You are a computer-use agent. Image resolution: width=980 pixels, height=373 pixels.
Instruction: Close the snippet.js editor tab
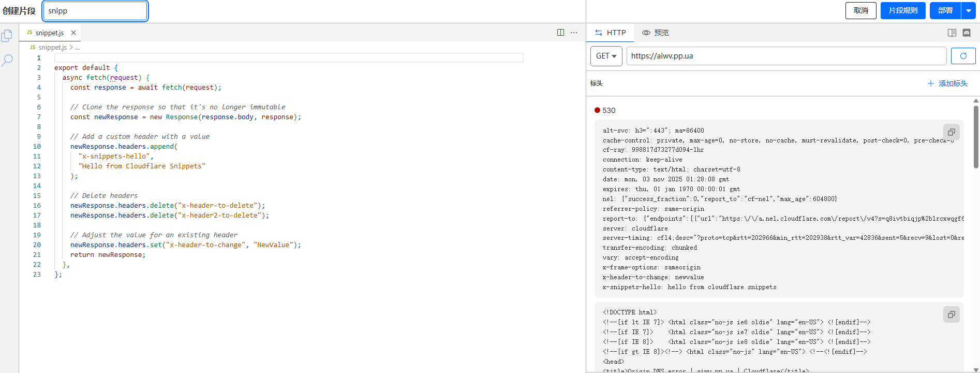[73, 33]
